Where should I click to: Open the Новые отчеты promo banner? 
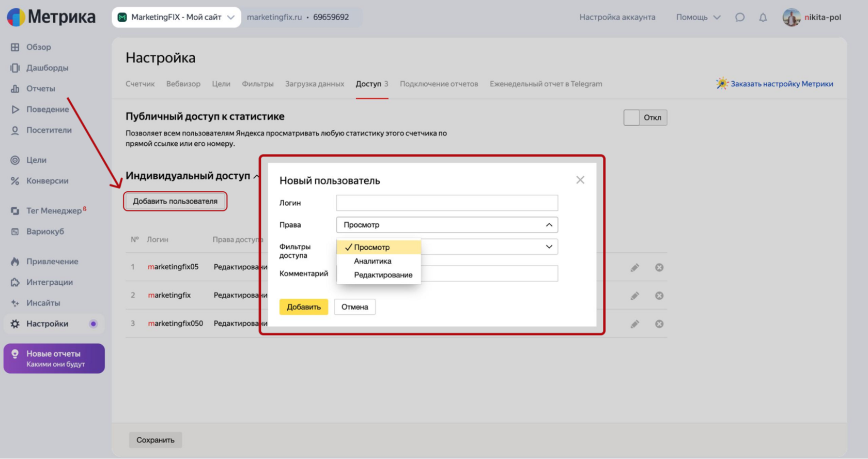click(x=54, y=358)
